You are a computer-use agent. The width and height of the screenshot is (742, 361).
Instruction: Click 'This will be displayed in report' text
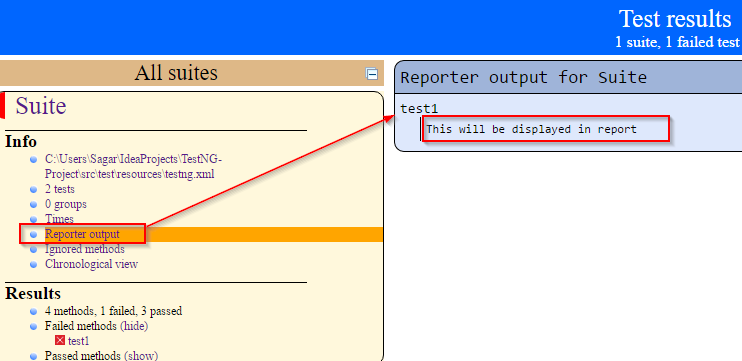point(531,129)
